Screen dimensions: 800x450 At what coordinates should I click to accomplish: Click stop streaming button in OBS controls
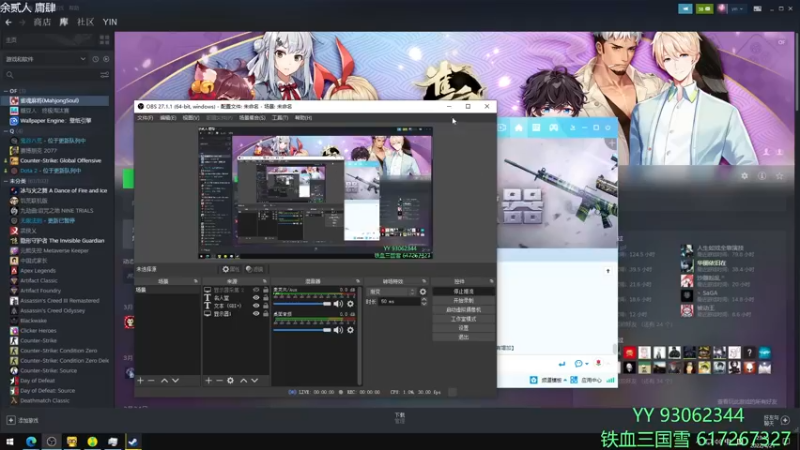[463, 291]
